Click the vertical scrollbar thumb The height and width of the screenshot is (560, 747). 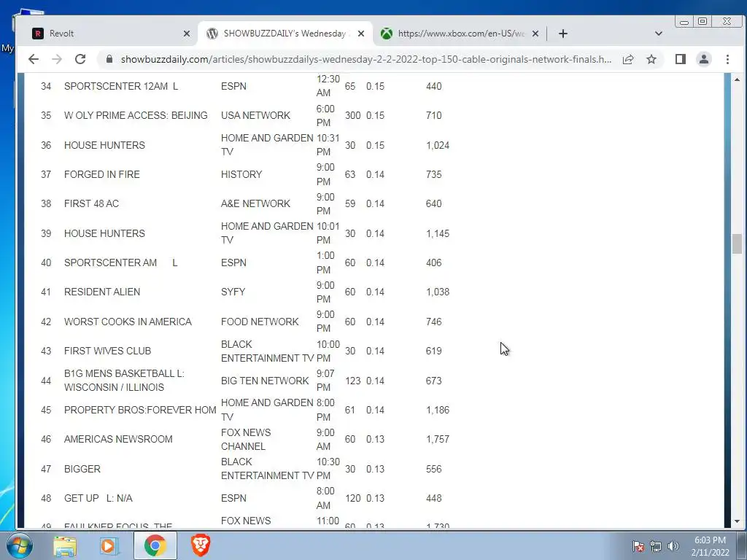(737, 244)
